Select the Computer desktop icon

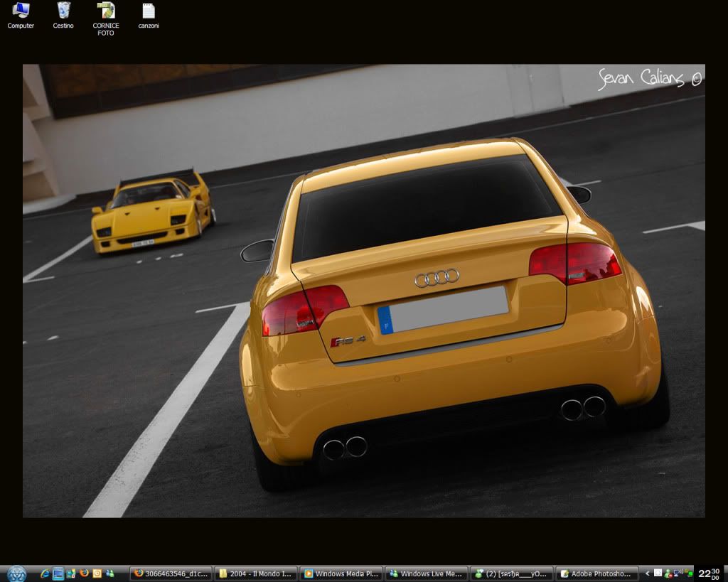(21, 16)
